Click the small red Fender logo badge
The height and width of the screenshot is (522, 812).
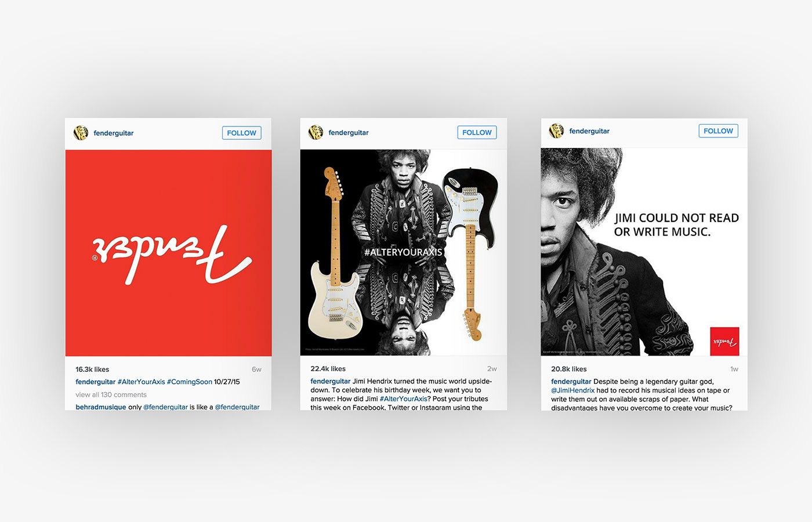coord(724,342)
